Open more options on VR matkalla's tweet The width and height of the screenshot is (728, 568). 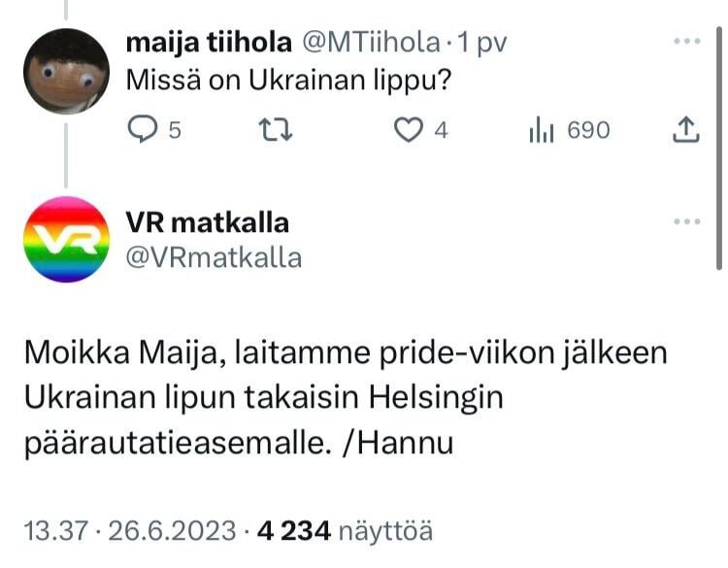pos(686,221)
